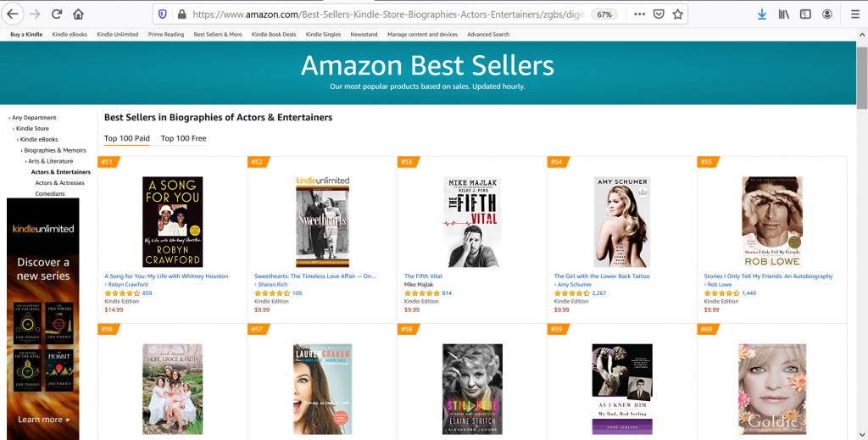Click the browser back arrow
The image size is (868, 440).
click(x=13, y=14)
